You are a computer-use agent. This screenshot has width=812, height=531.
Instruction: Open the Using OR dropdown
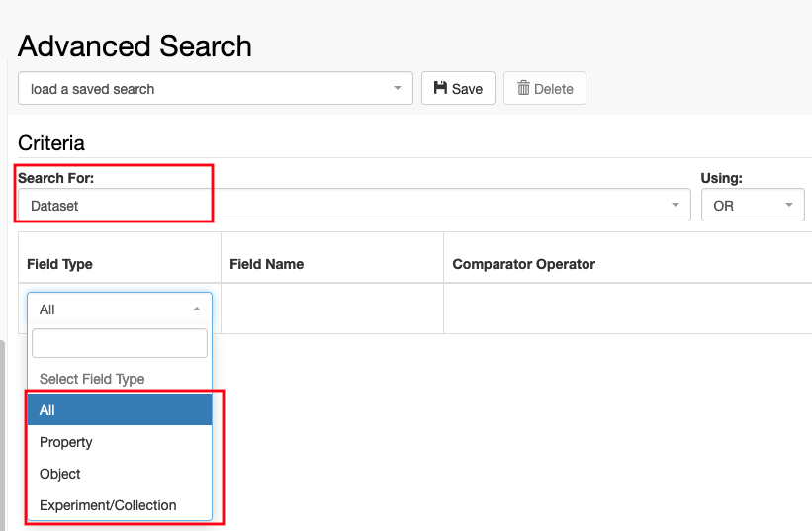point(753,205)
